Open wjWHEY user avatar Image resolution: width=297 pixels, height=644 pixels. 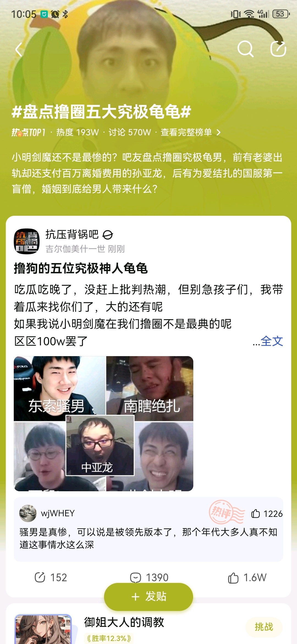(x=28, y=513)
